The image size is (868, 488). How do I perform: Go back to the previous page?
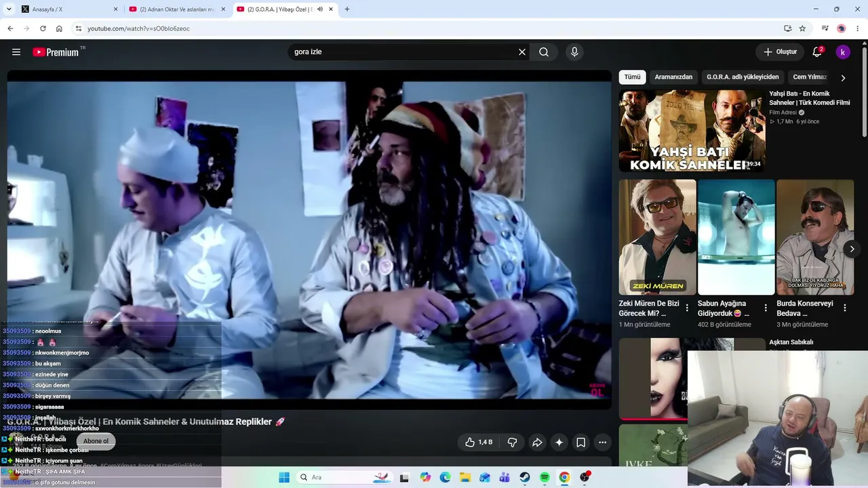pyautogui.click(x=10, y=28)
